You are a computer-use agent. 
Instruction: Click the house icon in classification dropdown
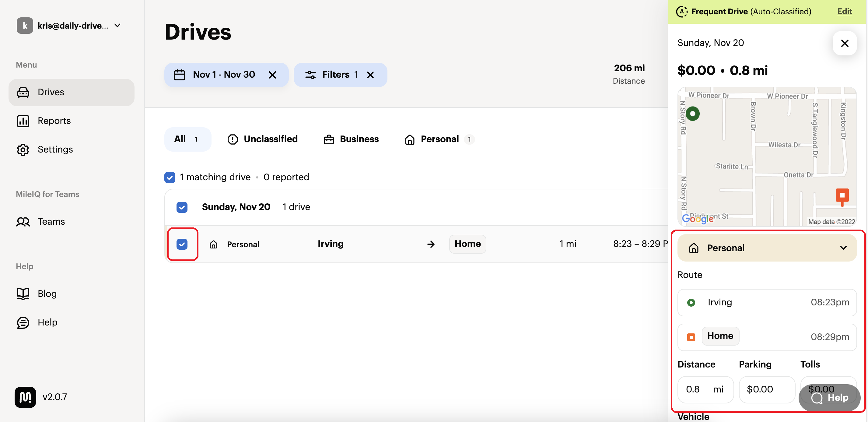tap(693, 248)
